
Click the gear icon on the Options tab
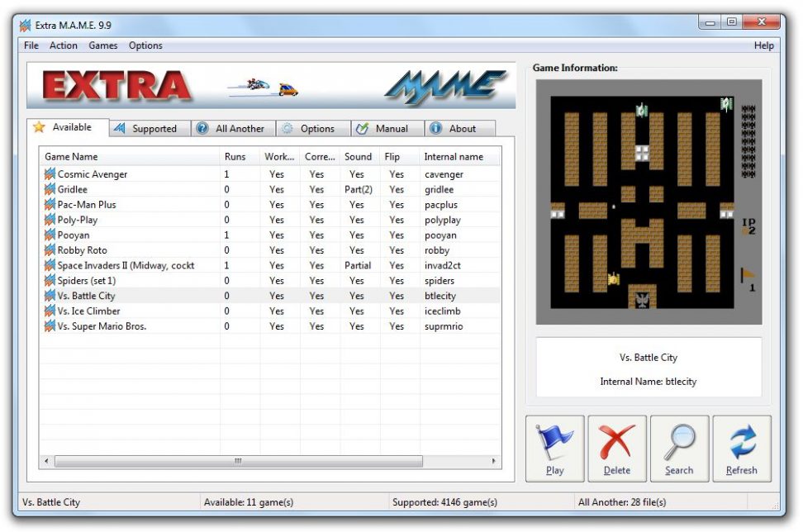[288, 128]
